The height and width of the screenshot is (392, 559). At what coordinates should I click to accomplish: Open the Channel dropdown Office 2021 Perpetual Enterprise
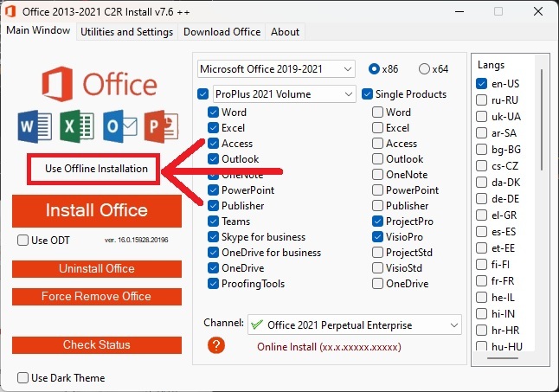[x=355, y=325]
